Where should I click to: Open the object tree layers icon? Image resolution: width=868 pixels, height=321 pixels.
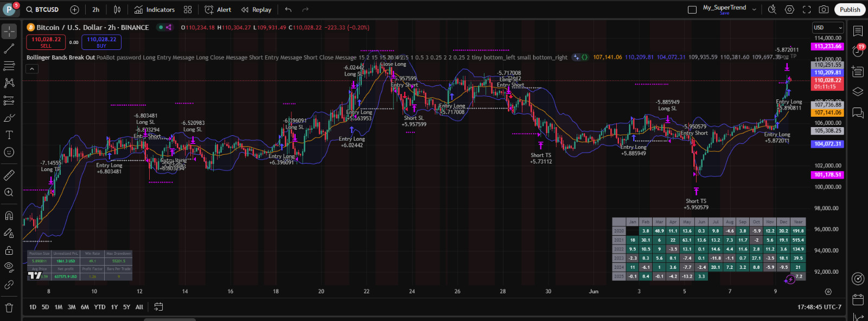pos(858,92)
